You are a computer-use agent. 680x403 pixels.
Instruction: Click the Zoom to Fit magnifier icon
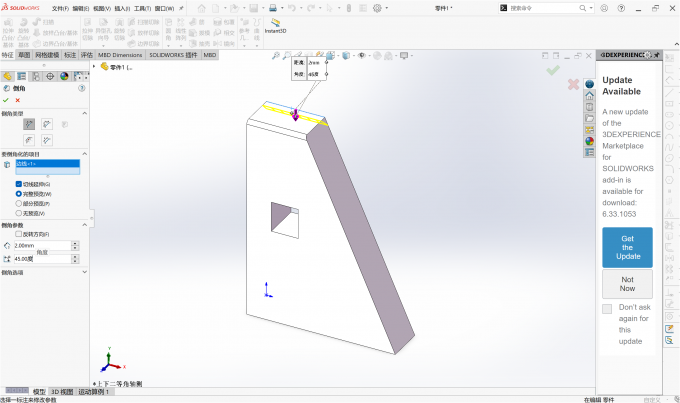tap(275, 56)
